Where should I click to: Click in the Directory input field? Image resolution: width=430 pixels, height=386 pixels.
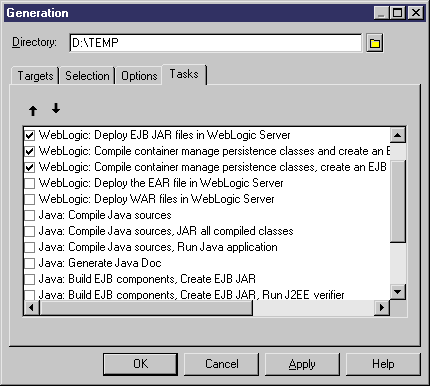pyautogui.click(x=215, y=43)
